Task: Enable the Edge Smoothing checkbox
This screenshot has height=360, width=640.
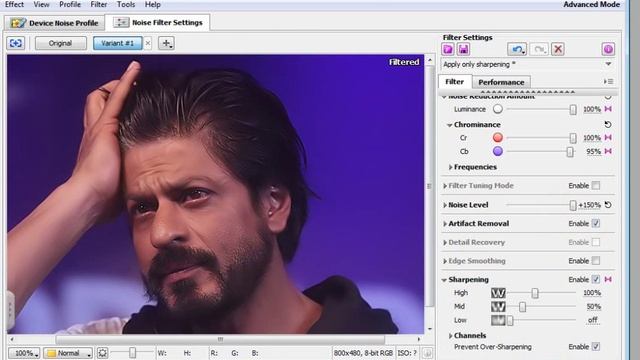Action: (596, 261)
